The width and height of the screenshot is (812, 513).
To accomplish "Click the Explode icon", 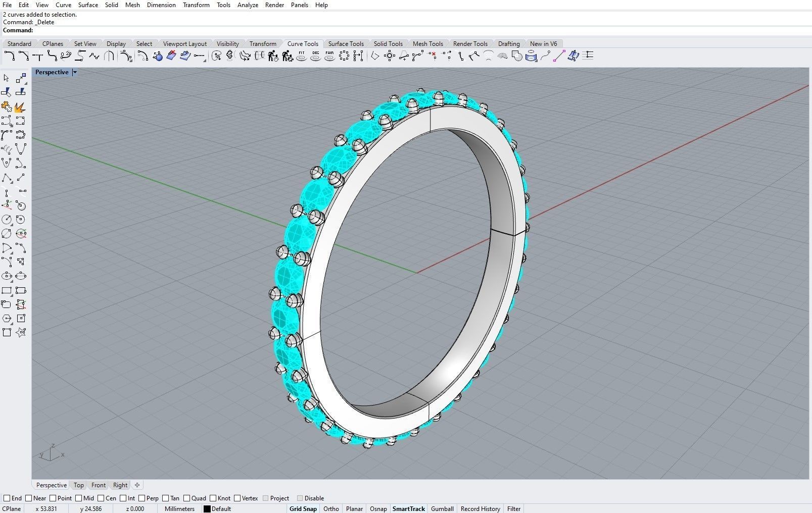I will [x=20, y=107].
